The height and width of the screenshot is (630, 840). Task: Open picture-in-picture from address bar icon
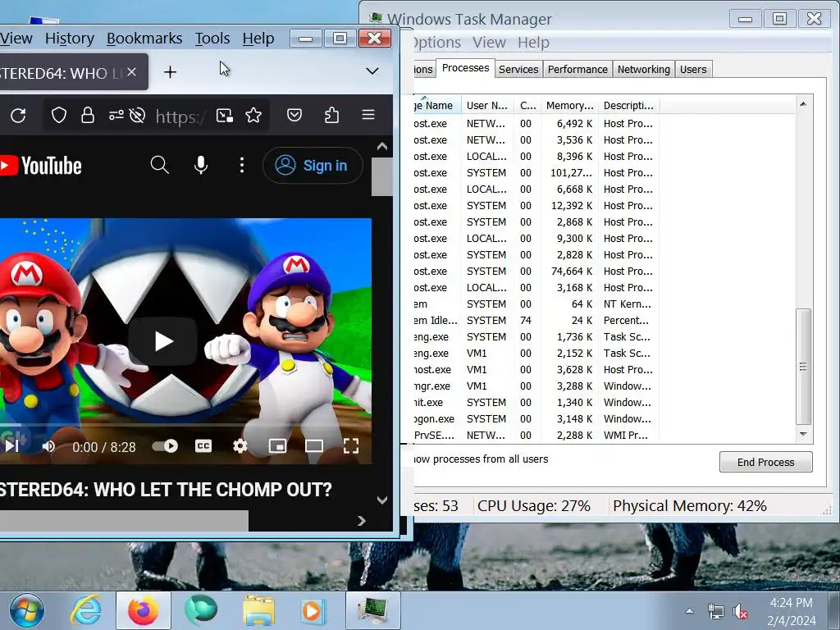225,115
